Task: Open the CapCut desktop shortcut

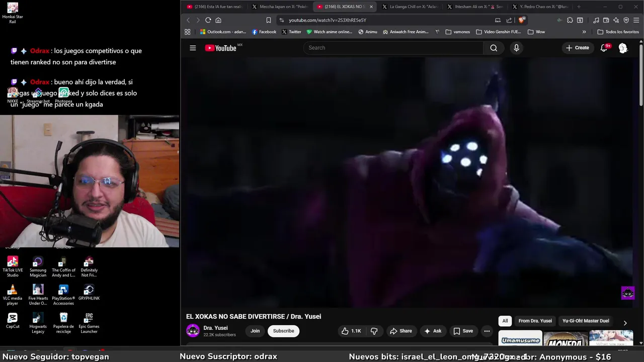Action: (x=13, y=320)
